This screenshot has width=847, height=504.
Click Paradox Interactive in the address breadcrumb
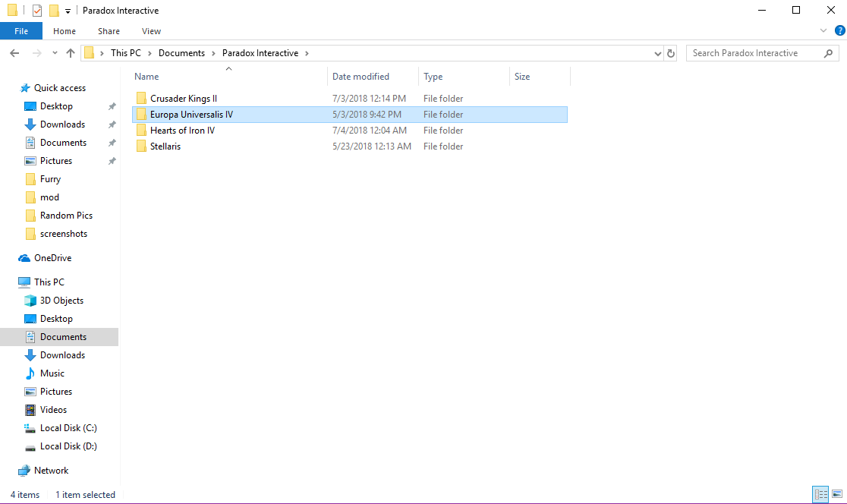[260, 53]
